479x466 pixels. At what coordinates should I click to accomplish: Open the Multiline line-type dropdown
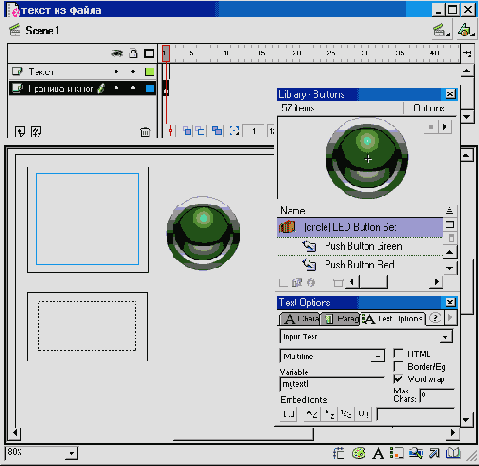pos(332,356)
